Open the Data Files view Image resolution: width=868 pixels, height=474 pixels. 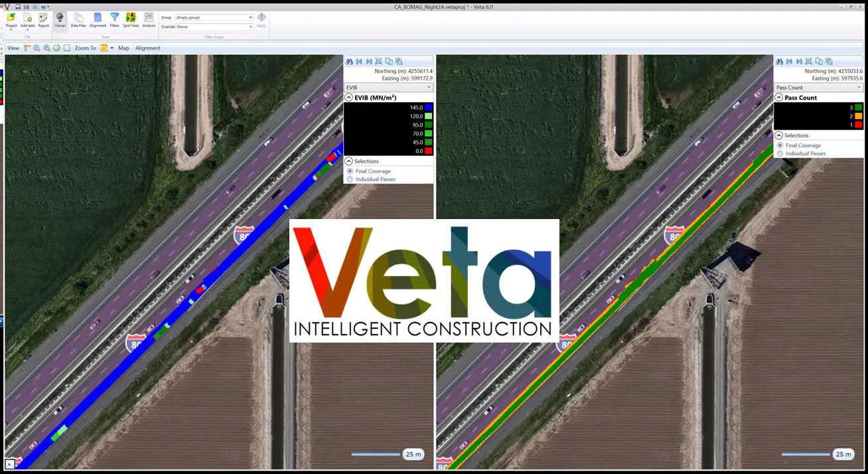(x=78, y=20)
